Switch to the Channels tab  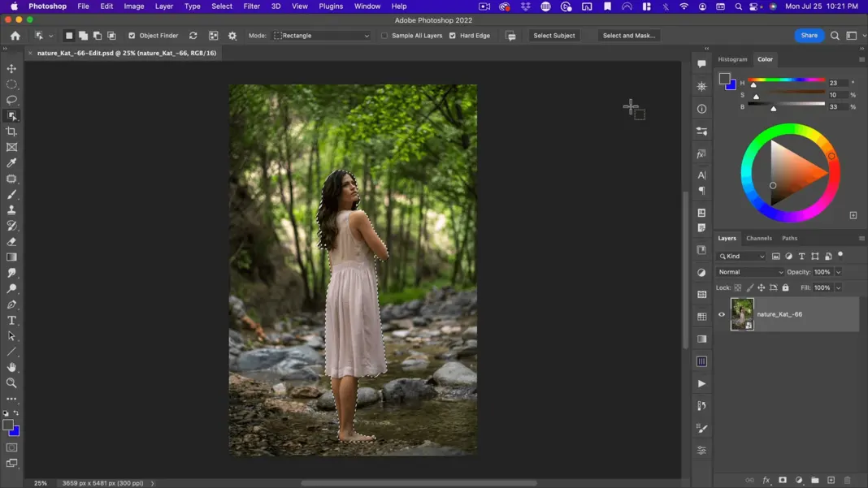pos(758,238)
